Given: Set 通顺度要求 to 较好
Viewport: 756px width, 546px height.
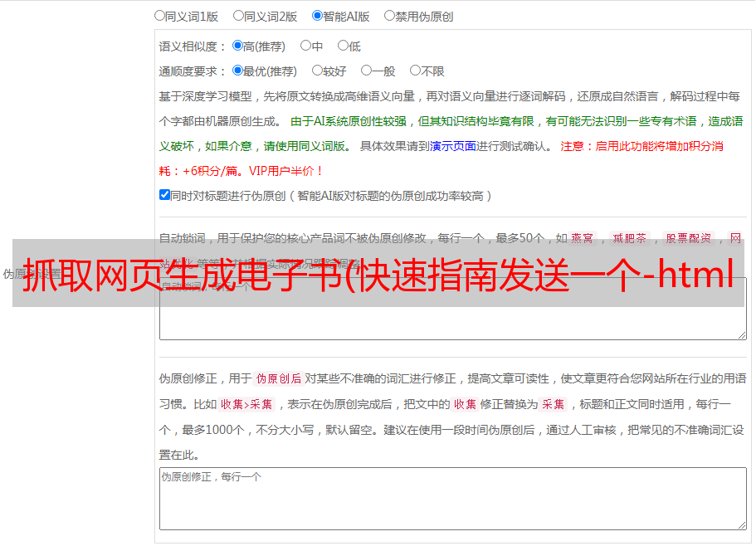Looking at the screenshot, I should click(317, 71).
